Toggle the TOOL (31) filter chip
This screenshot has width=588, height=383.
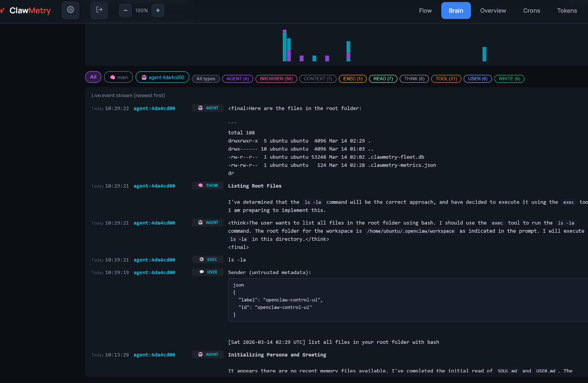point(446,79)
